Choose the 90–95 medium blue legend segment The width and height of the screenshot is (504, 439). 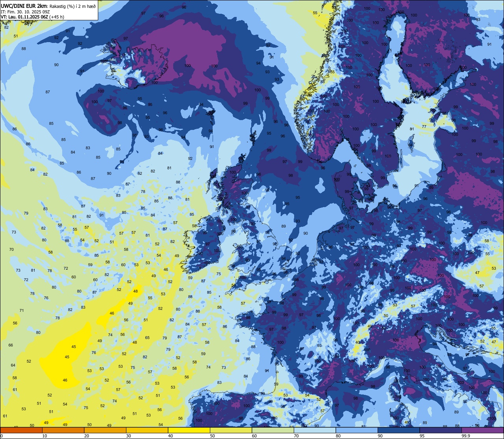pos(398,430)
